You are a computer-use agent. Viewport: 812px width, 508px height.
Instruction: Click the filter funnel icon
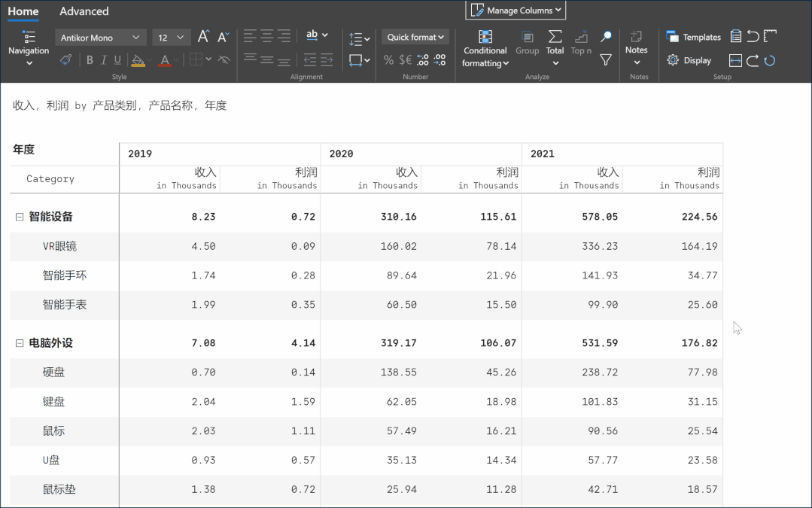click(x=606, y=60)
